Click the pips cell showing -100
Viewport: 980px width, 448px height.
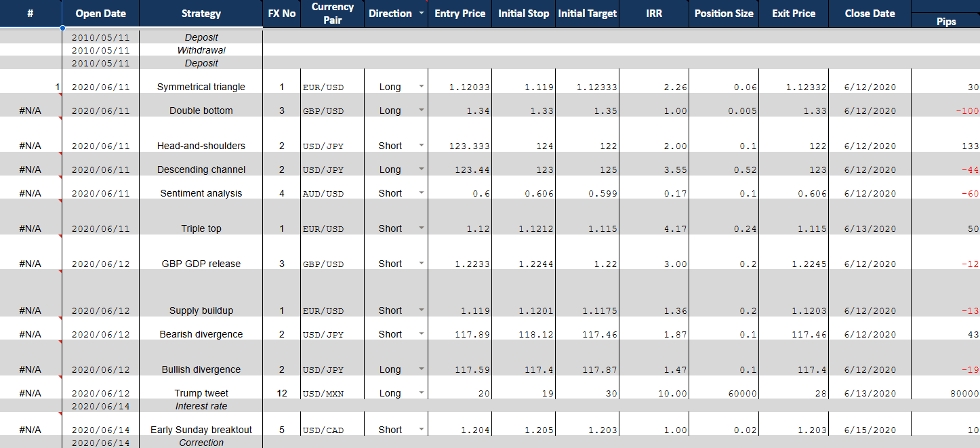(945, 105)
